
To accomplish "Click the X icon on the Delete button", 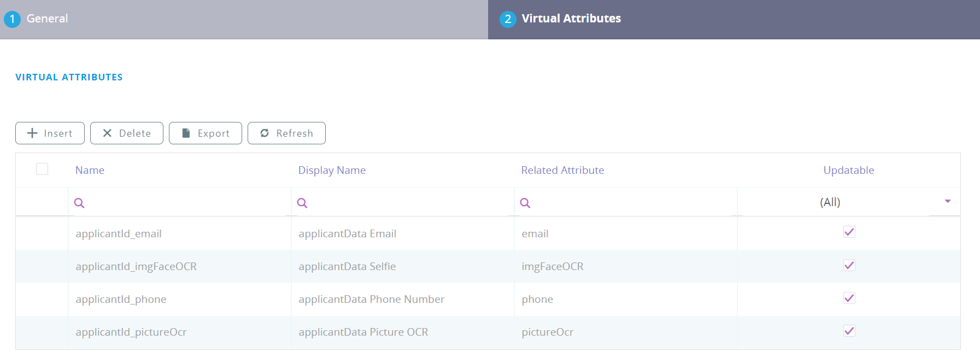I will click(x=107, y=133).
